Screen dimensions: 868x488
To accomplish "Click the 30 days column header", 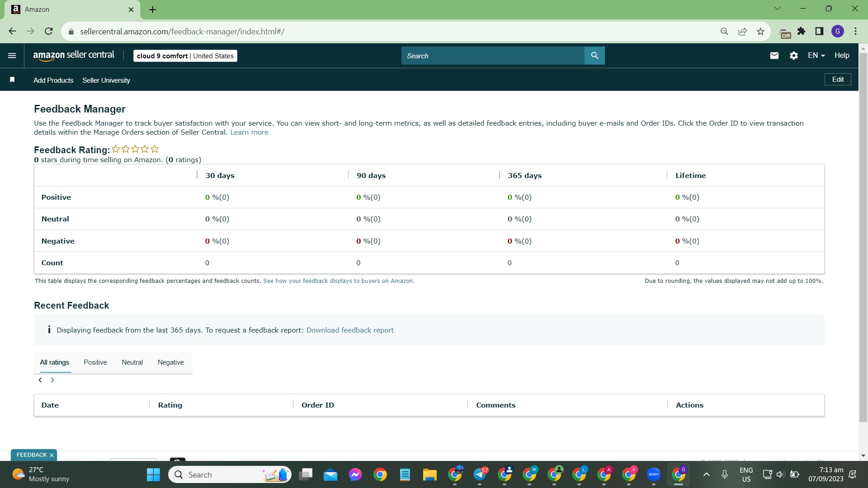I will click(220, 176).
